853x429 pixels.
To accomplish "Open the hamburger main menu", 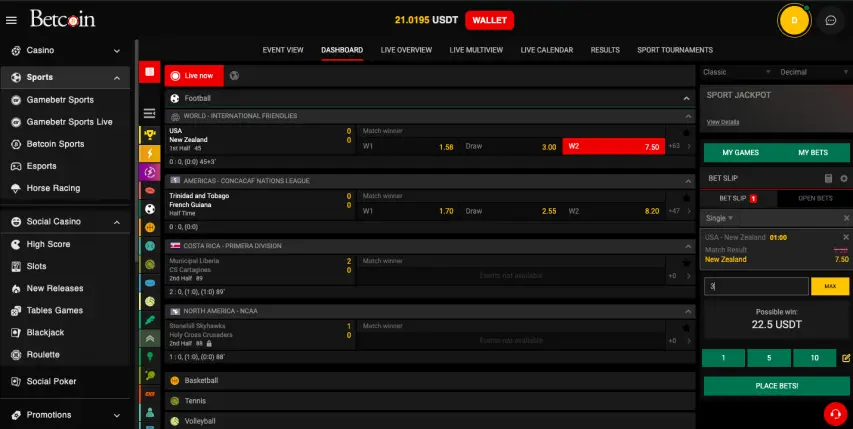I will coord(11,21).
